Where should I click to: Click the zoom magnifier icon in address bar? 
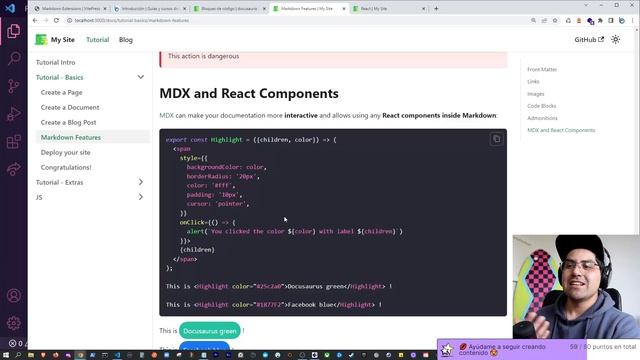[533, 20]
